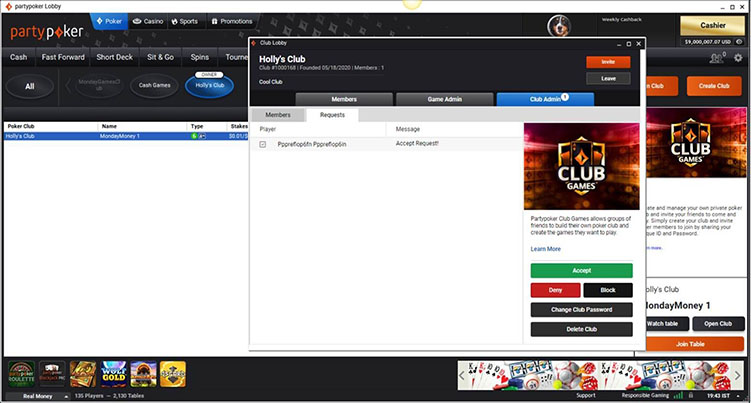751x403 pixels.
Task: Open the Cashier
Action: [713, 25]
